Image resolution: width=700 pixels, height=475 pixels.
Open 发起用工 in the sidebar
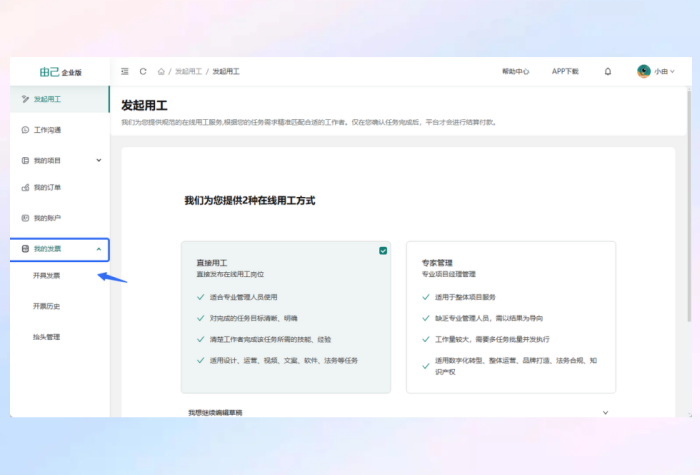coord(60,99)
